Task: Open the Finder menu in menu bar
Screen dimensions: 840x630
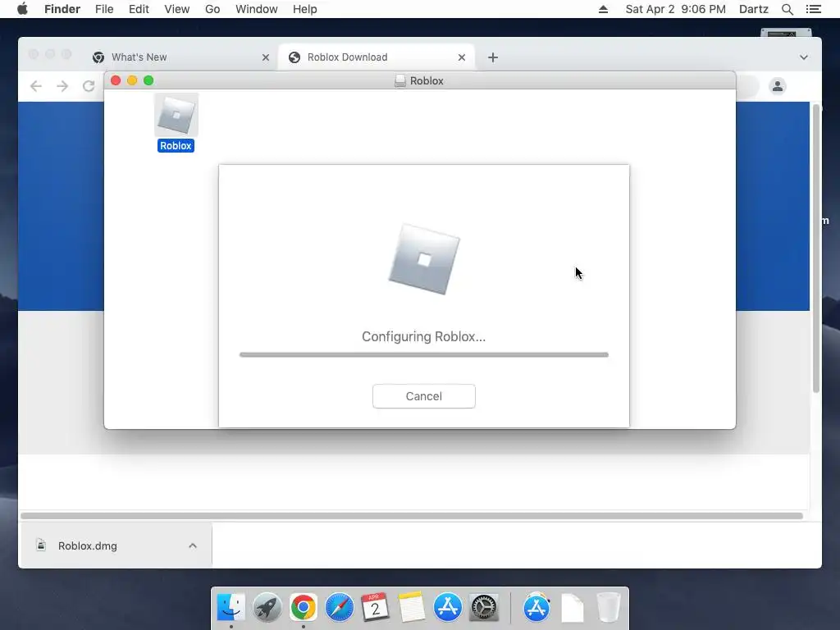Action: click(x=62, y=9)
